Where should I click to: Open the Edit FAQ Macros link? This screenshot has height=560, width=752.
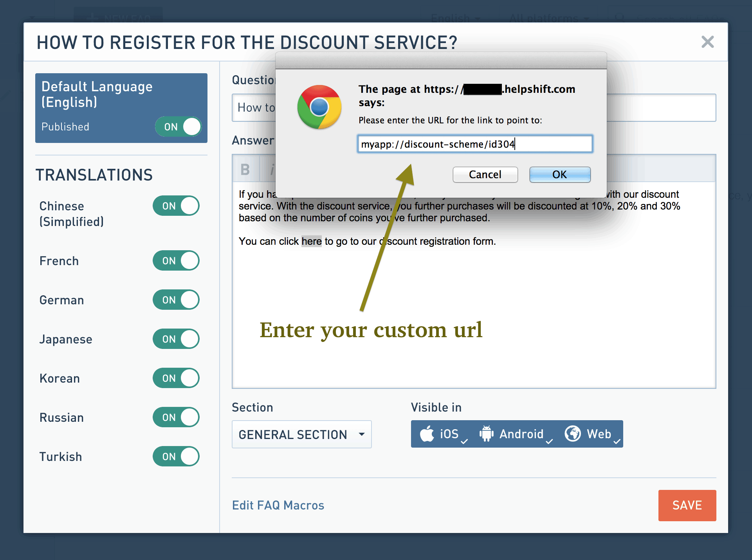(x=278, y=506)
